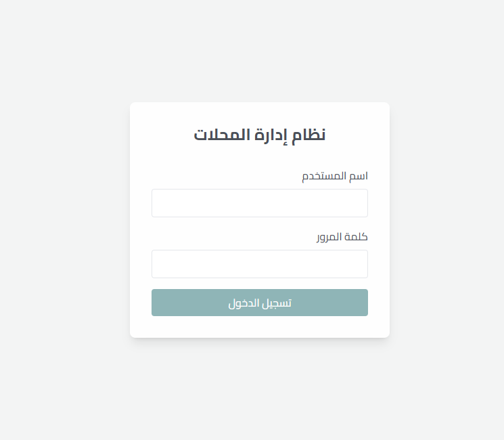Select the text box under اسم المستخدم
The image size is (504, 440).
pos(259,203)
